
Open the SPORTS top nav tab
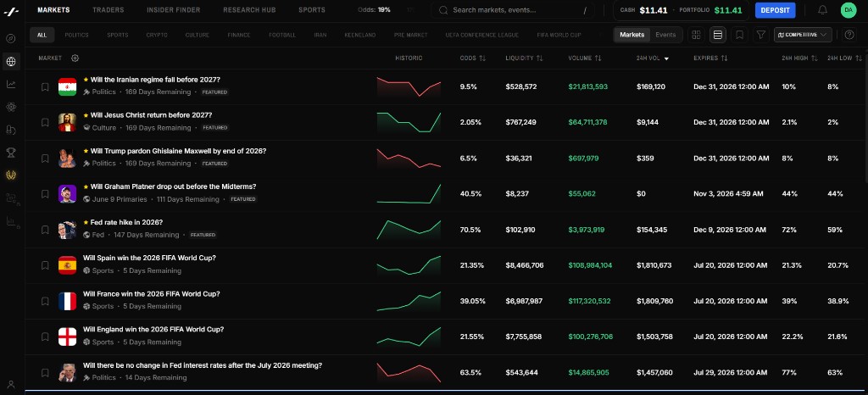[312, 10]
